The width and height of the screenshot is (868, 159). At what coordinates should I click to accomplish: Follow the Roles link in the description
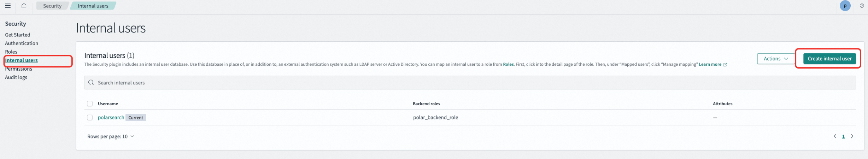508,64
